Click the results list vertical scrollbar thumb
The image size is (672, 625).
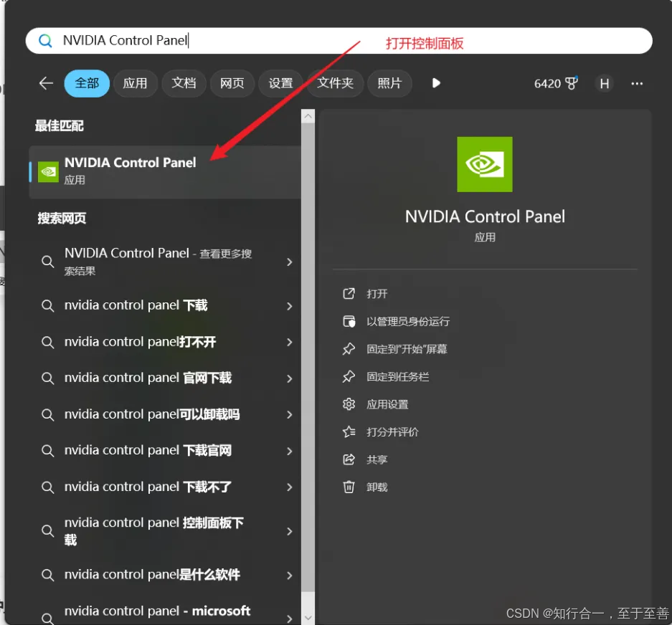[x=308, y=358]
